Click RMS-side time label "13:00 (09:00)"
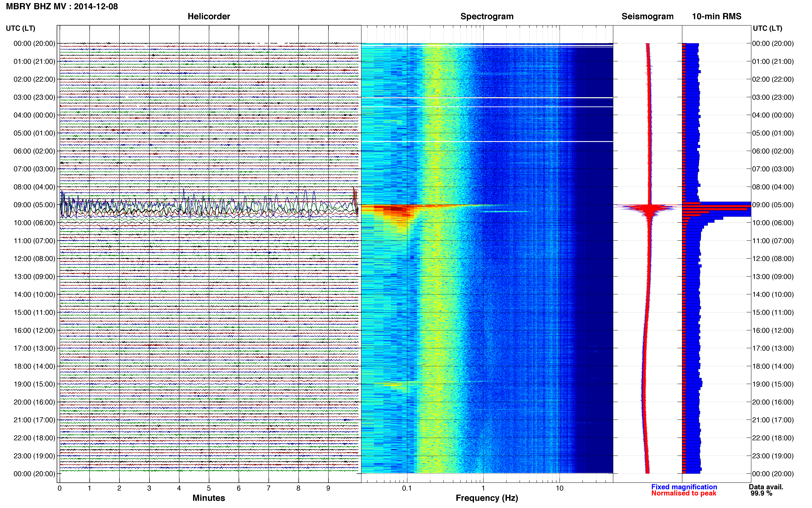 (773, 277)
